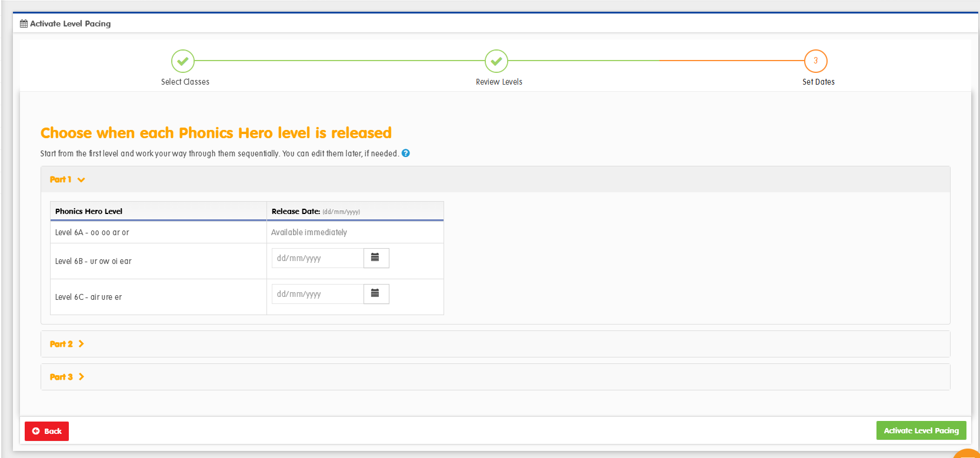Screen dimensions: 980x458
Task: Click the 'Available immediately' cell
Action: point(355,232)
